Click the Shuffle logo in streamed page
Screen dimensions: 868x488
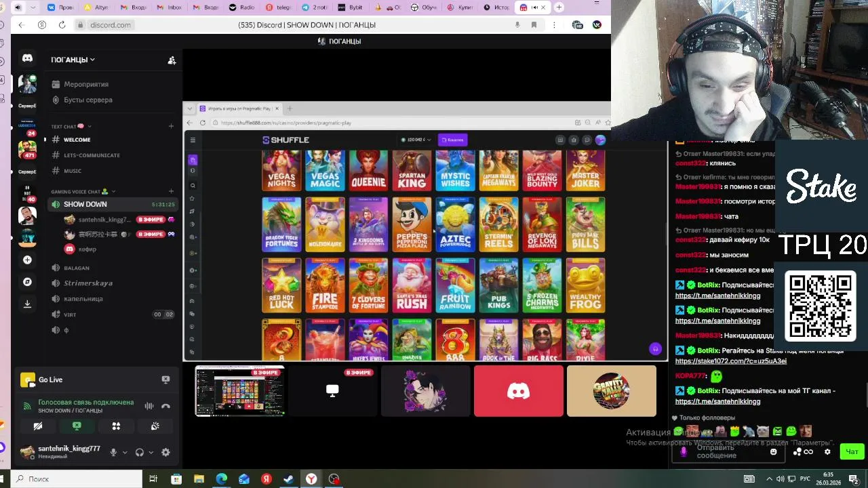tap(286, 140)
